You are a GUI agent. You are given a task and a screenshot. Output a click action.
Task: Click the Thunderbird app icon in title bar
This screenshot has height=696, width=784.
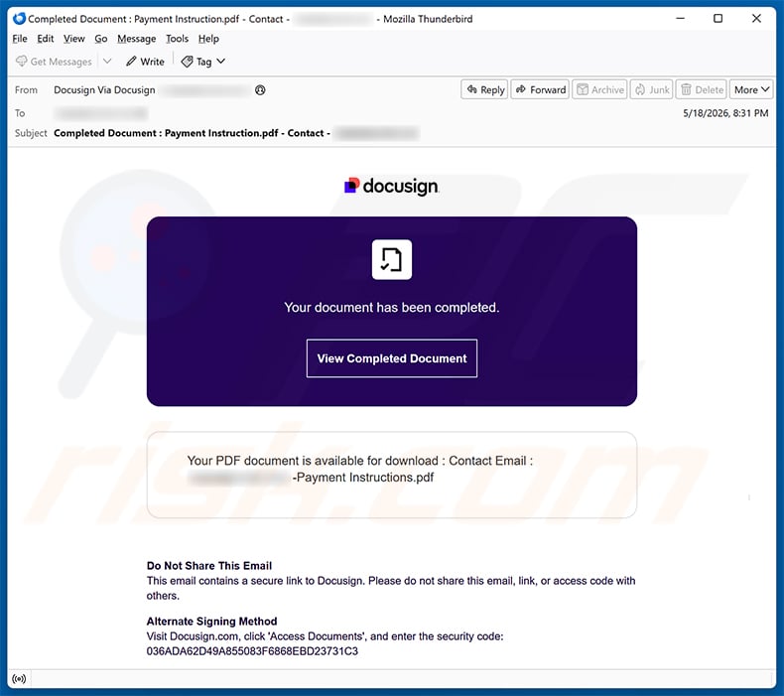coord(19,19)
